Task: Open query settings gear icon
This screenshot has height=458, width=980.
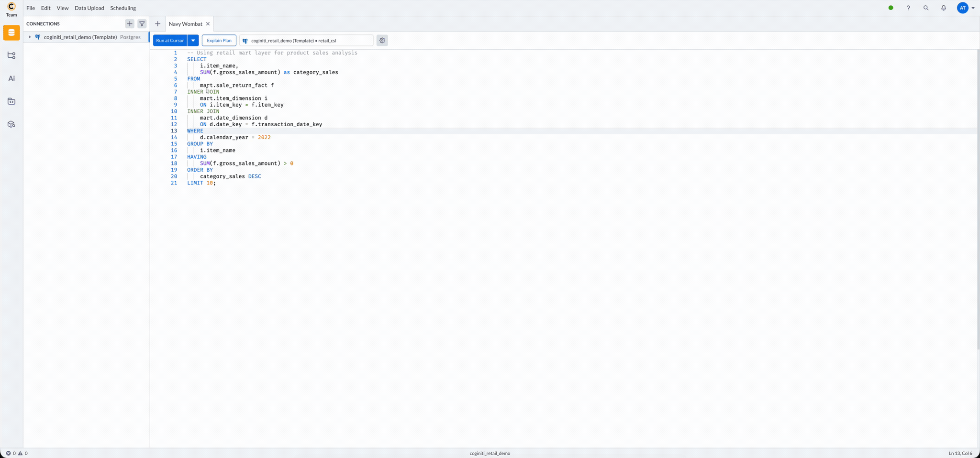Action: (x=382, y=41)
